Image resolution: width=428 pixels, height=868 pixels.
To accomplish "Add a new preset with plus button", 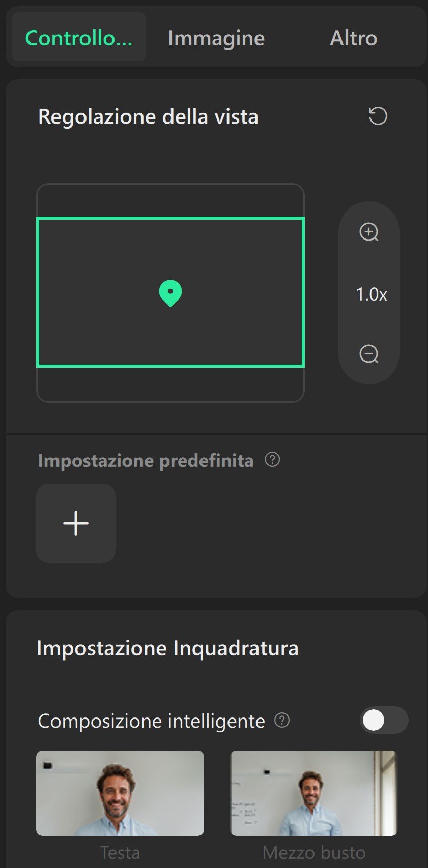I will point(76,523).
